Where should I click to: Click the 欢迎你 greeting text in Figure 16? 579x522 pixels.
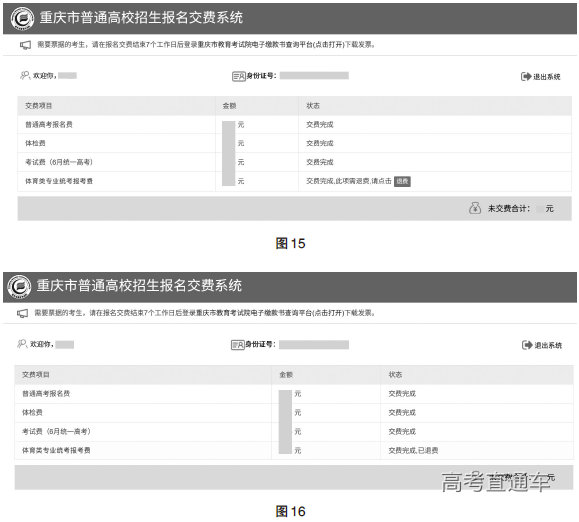pos(42,344)
